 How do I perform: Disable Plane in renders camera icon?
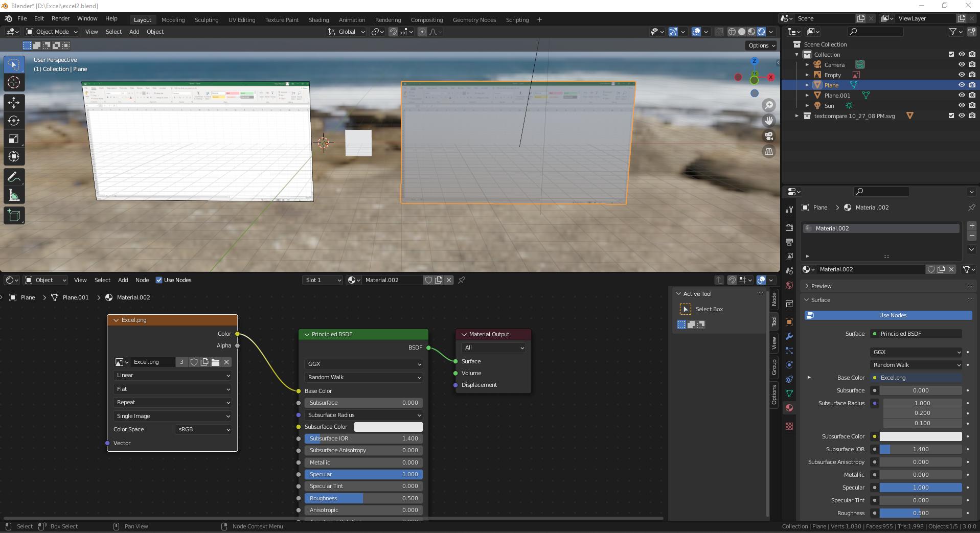coord(972,85)
